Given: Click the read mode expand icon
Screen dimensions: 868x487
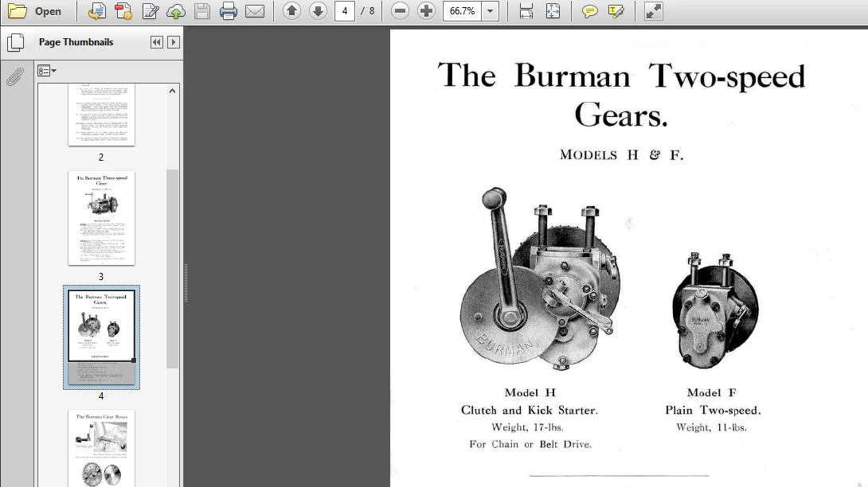Looking at the screenshot, I should pos(653,11).
